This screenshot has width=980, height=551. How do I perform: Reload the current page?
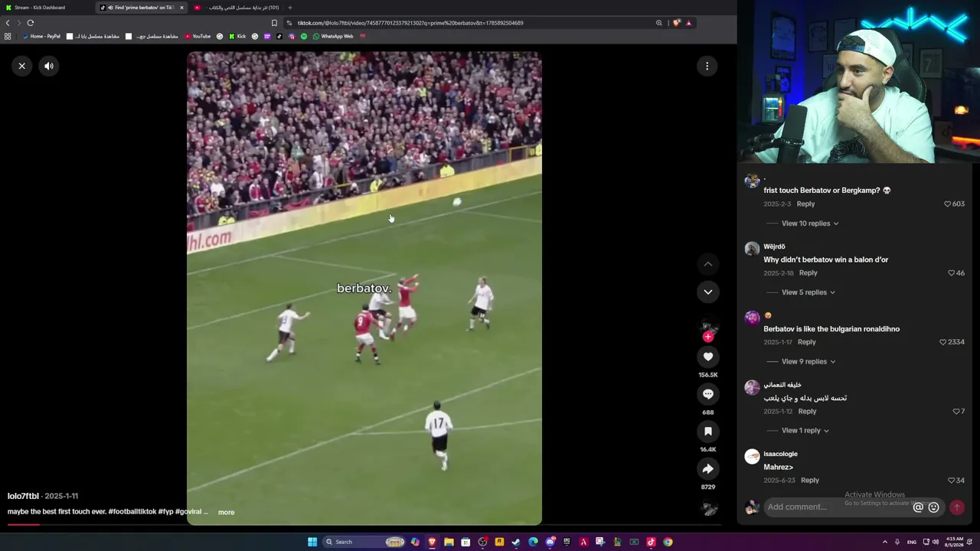tap(31, 23)
